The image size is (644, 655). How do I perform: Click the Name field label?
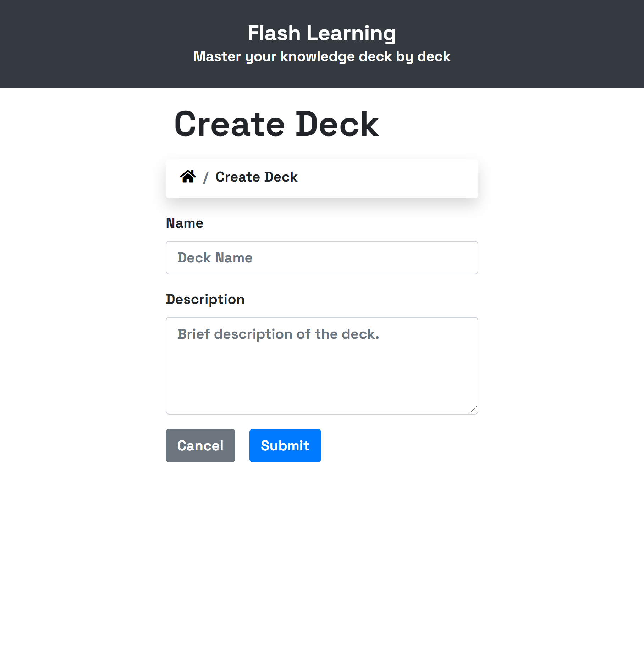click(x=184, y=223)
